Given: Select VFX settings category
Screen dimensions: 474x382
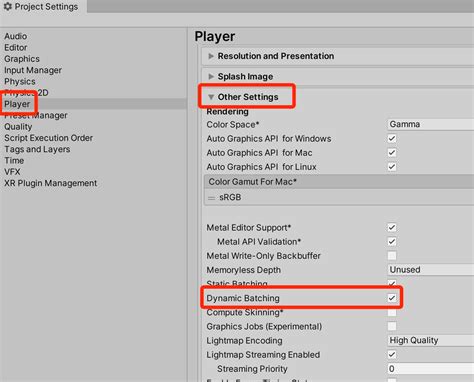Looking at the screenshot, I should (x=12, y=172).
